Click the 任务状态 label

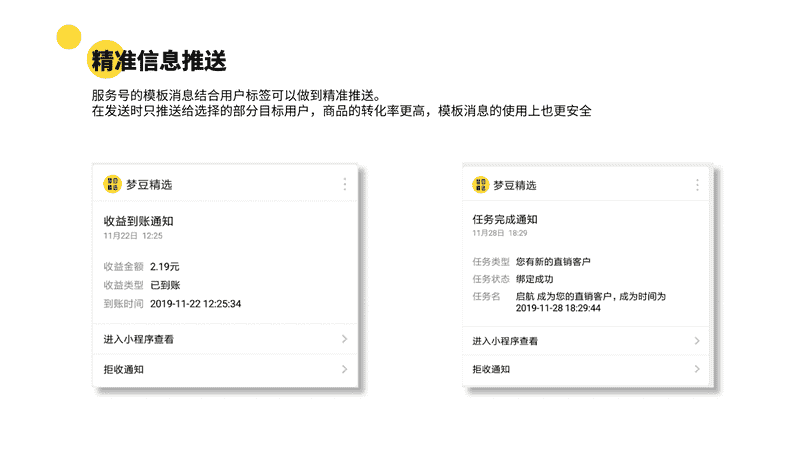click(490, 279)
